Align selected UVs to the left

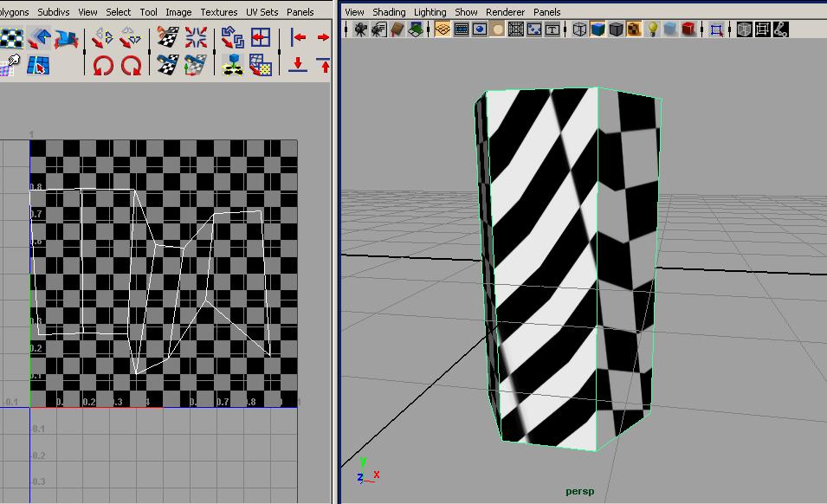pyautogui.click(x=298, y=38)
